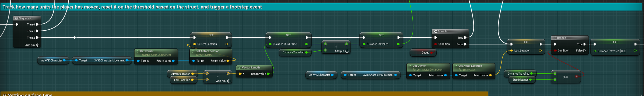Select the teal footstep tracking comment header

click(321, 7)
